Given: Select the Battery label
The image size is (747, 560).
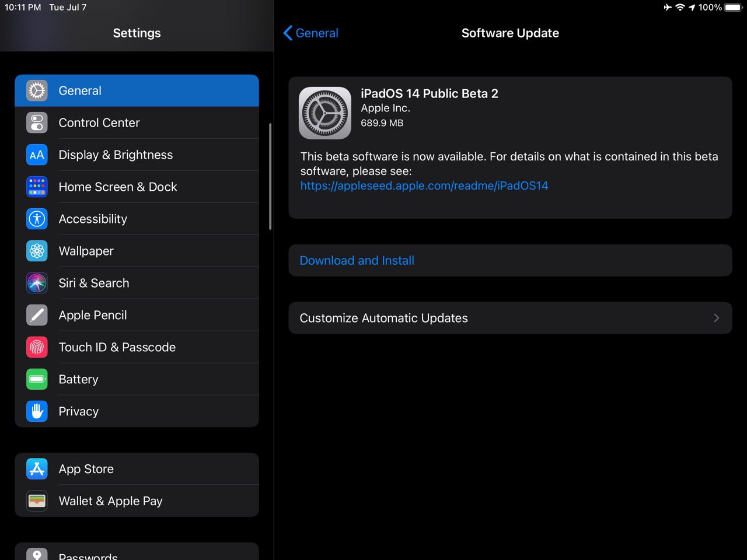Looking at the screenshot, I should pyautogui.click(x=78, y=379).
